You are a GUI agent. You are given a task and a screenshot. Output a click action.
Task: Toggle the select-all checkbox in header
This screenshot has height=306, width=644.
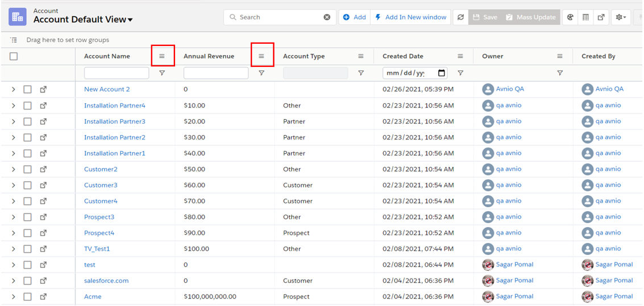[14, 56]
